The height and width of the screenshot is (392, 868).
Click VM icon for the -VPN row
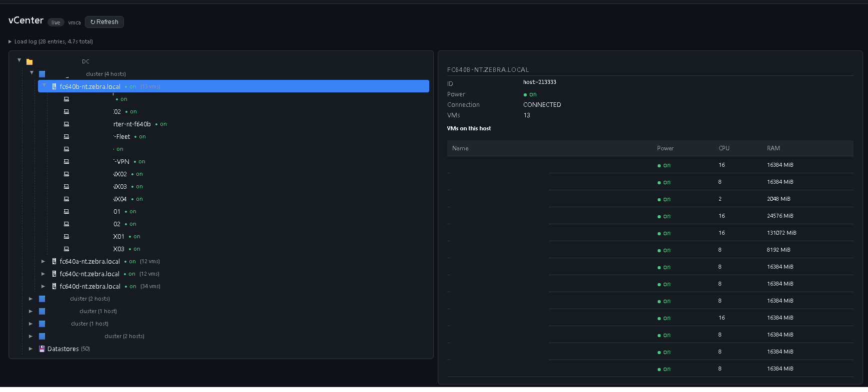point(66,161)
